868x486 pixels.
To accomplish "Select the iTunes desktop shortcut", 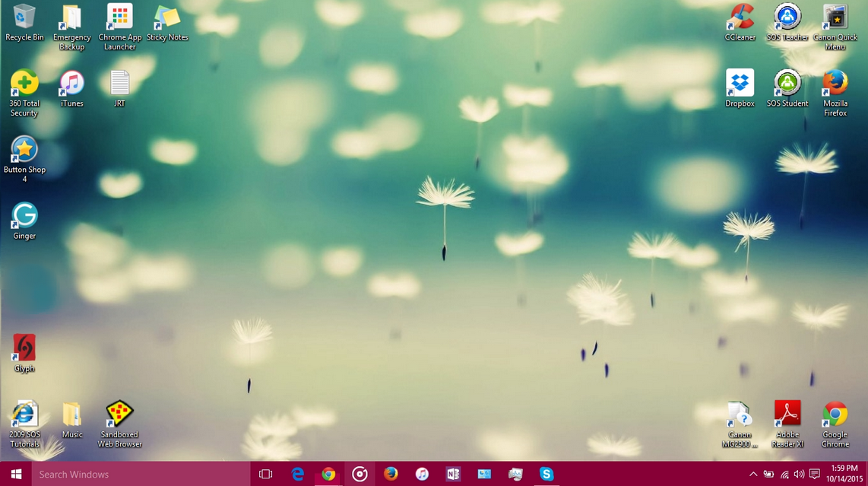I will point(72,89).
